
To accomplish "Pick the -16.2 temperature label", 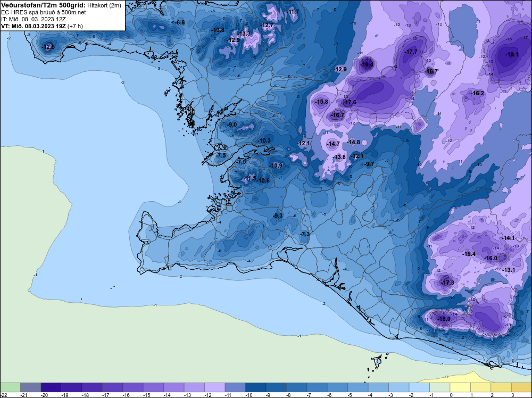I will [x=477, y=93].
